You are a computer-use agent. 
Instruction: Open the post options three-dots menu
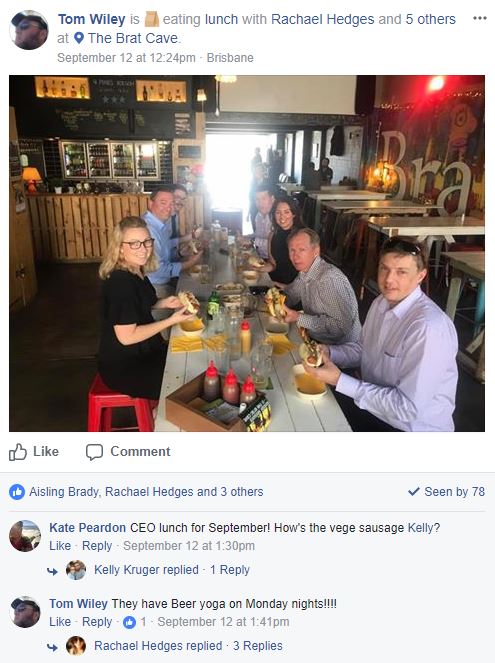479,19
